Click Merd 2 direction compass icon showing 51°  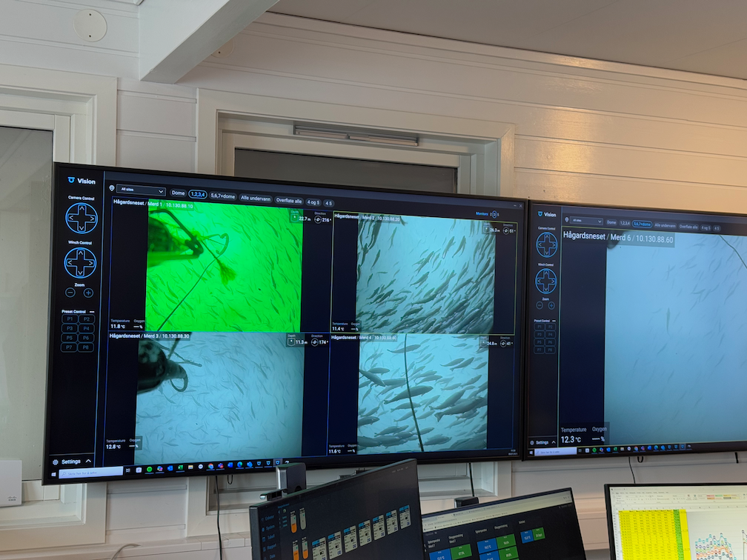(x=506, y=230)
